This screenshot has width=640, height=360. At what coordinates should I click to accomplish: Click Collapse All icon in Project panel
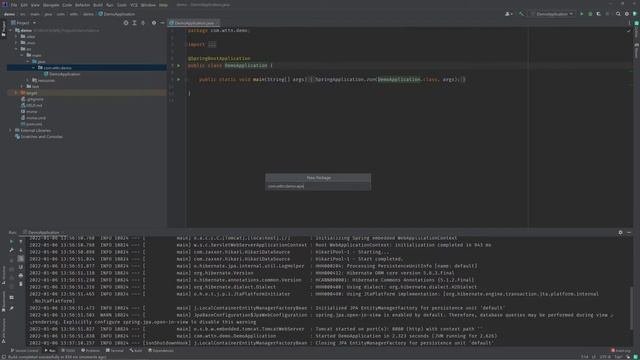pyautogui.click(x=143, y=23)
